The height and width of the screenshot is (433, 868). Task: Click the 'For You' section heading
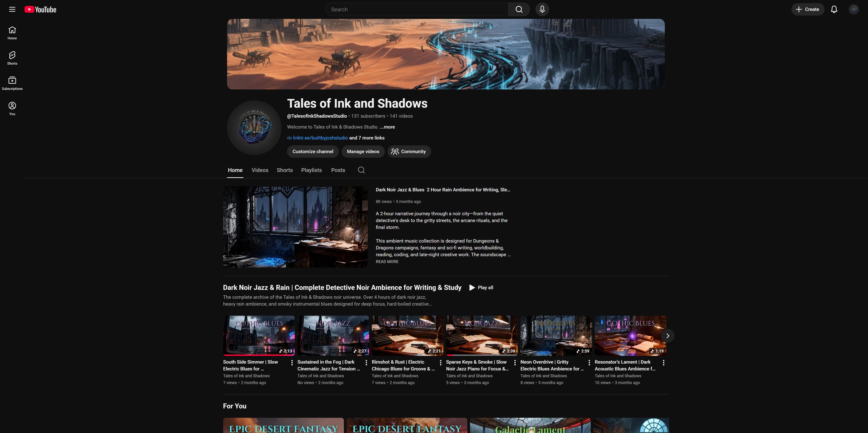[x=235, y=406]
